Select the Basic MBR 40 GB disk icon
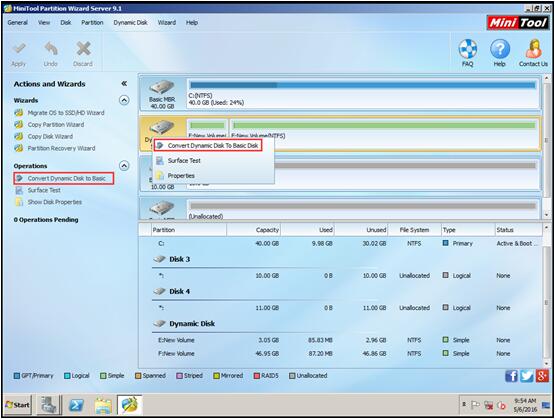 coord(162,87)
